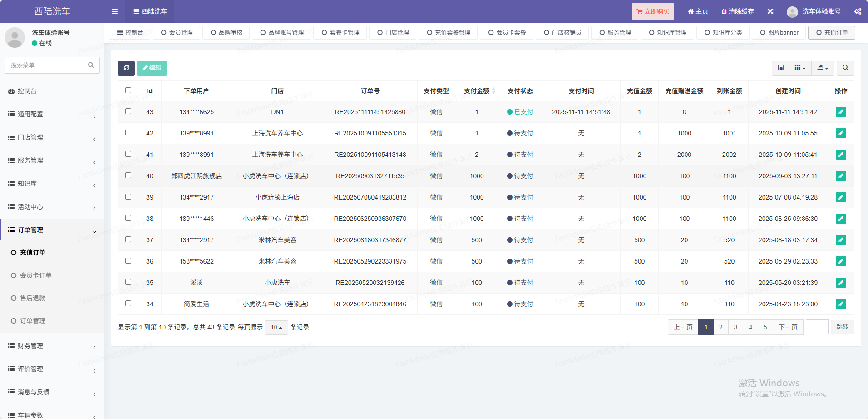
Task: Open the table search magnifier icon
Action: coord(845,68)
